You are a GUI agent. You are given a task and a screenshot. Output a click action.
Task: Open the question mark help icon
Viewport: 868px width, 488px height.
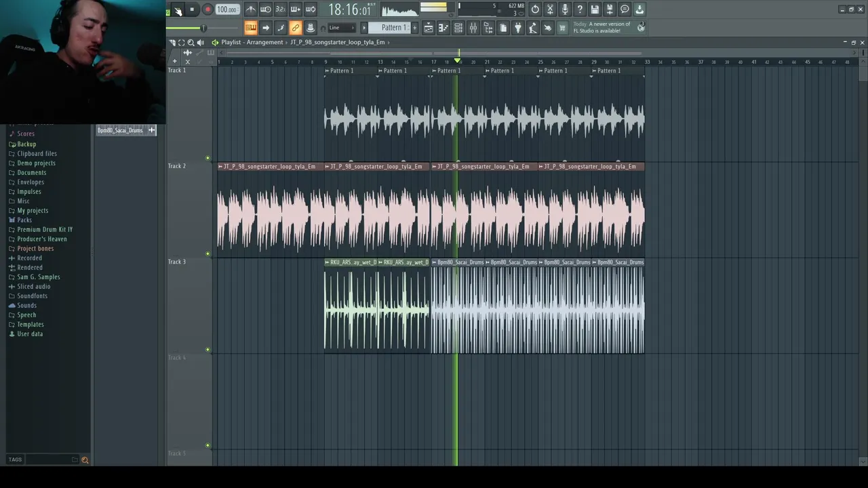580,9
